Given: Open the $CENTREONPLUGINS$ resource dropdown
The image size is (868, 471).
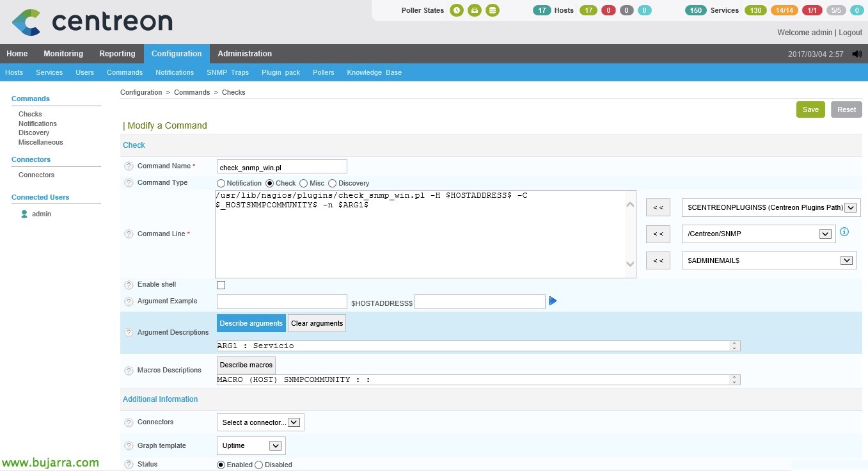Looking at the screenshot, I should (771, 207).
